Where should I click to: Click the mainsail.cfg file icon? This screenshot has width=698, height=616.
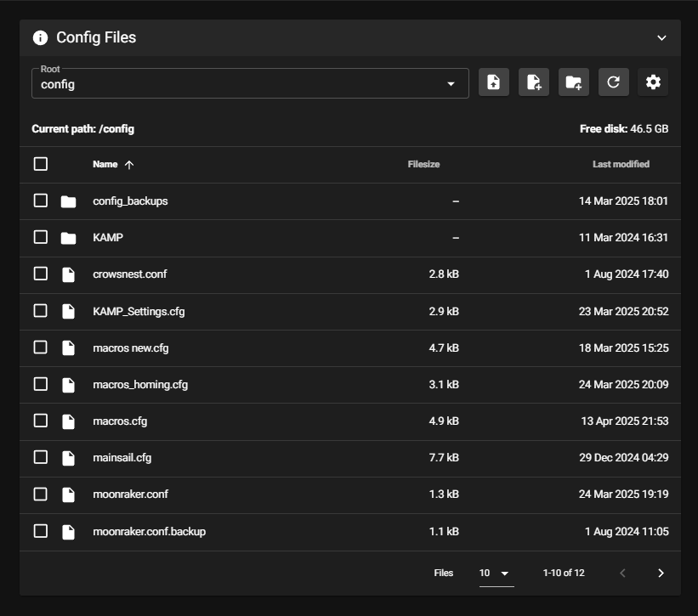[68, 458]
